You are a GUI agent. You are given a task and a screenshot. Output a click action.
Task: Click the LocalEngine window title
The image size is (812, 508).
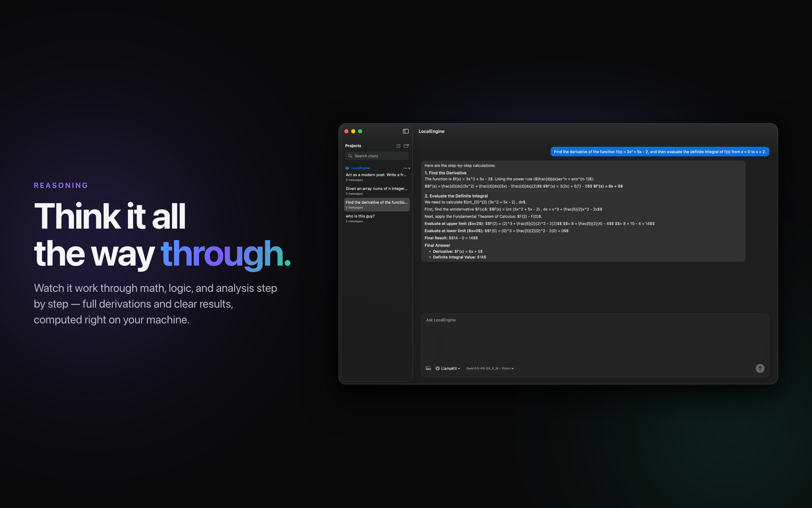point(431,131)
